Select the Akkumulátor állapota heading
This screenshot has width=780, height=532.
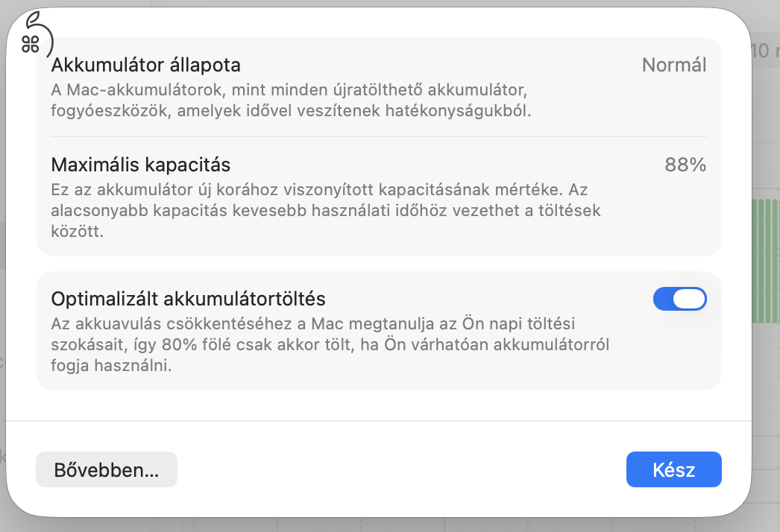pyautogui.click(x=145, y=65)
